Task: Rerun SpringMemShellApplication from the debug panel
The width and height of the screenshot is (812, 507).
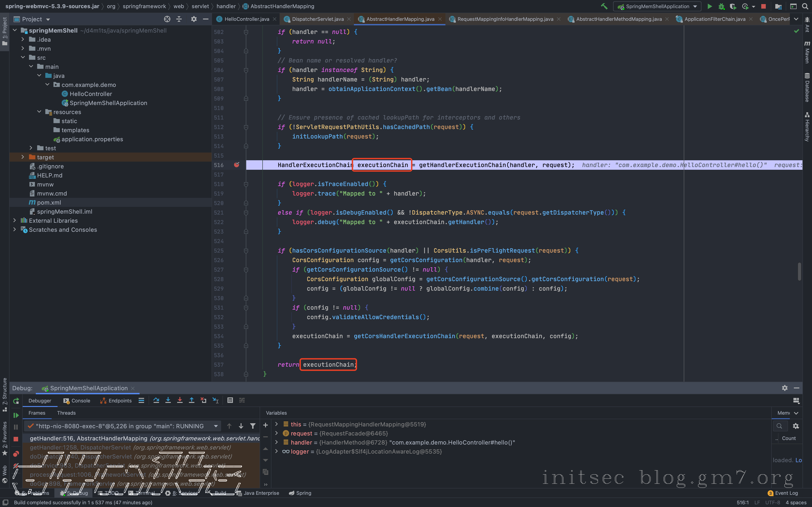Action: pos(16,401)
